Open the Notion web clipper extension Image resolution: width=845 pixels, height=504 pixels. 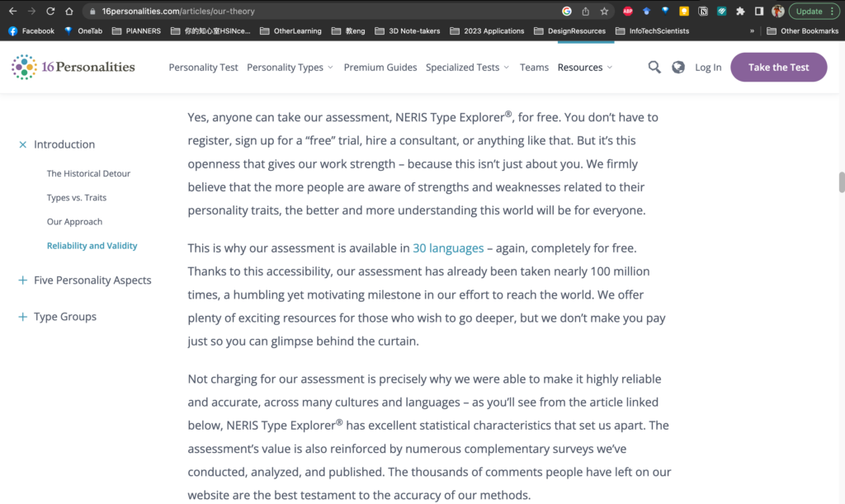(x=703, y=12)
